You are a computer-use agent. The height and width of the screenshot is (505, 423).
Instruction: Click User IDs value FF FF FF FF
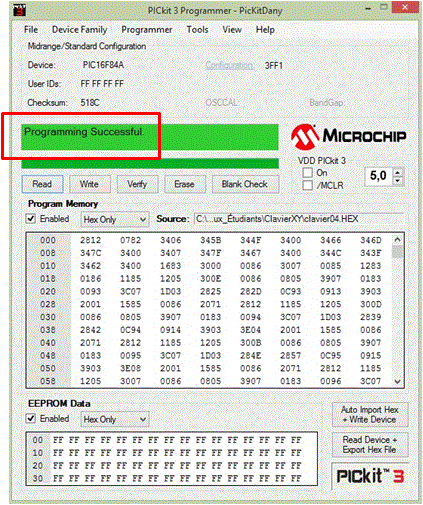pos(102,83)
